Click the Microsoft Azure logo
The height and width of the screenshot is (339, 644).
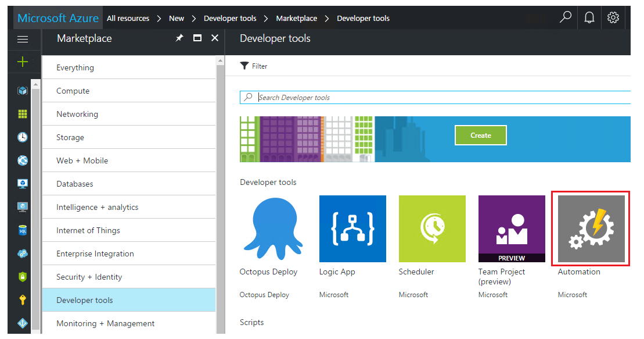point(58,18)
